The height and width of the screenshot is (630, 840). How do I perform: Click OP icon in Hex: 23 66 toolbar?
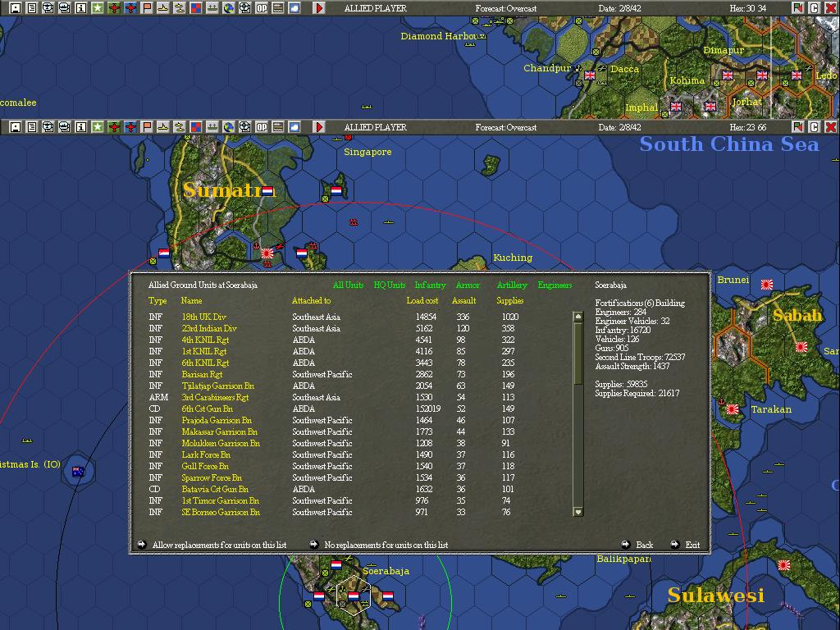click(262, 127)
